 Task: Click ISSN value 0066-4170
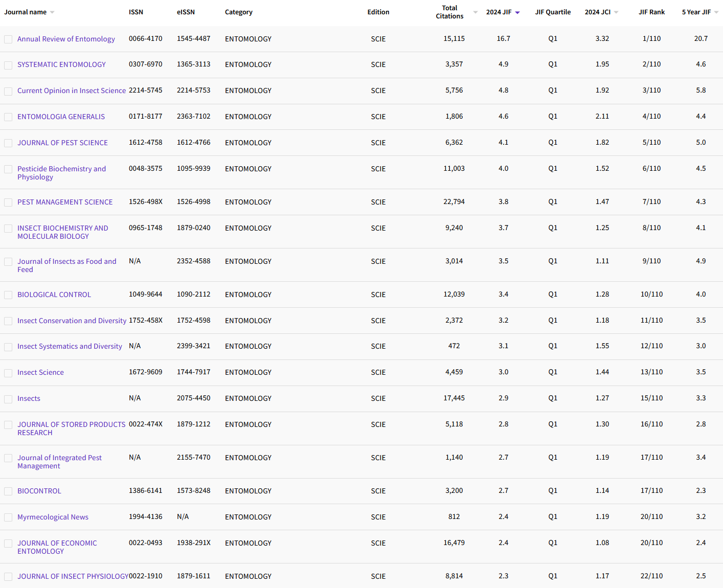click(x=146, y=38)
